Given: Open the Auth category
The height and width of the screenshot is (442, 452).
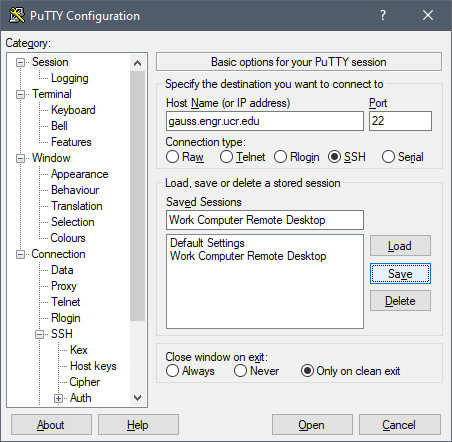Looking at the screenshot, I should tap(81, 398).
